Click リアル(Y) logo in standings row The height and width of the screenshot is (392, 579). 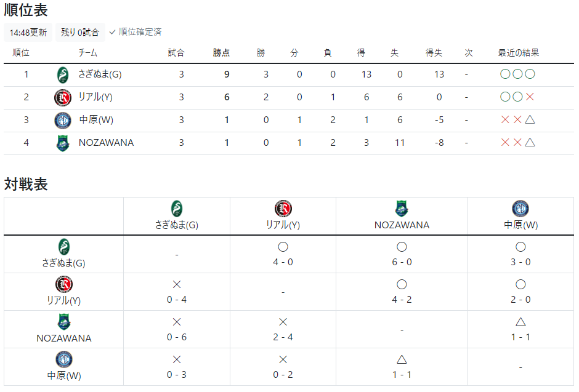pos(63,98)
